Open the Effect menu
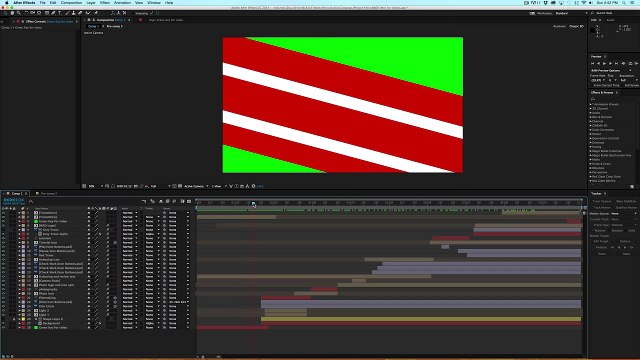 tap(105, 2)
